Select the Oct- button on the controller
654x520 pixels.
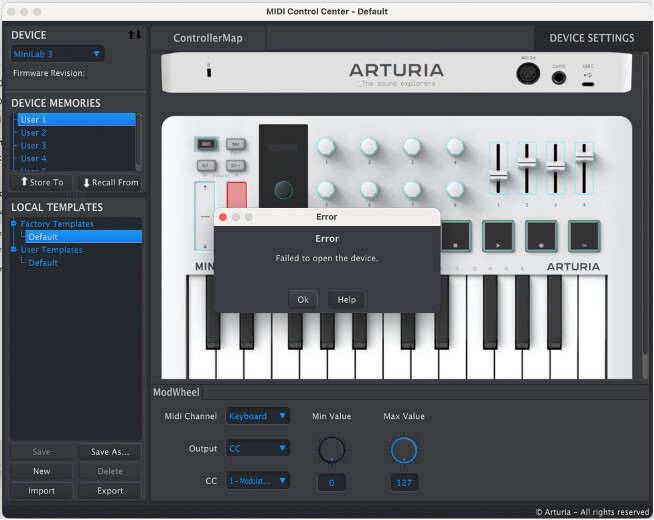pyautogui.click(x=206, y=166)
